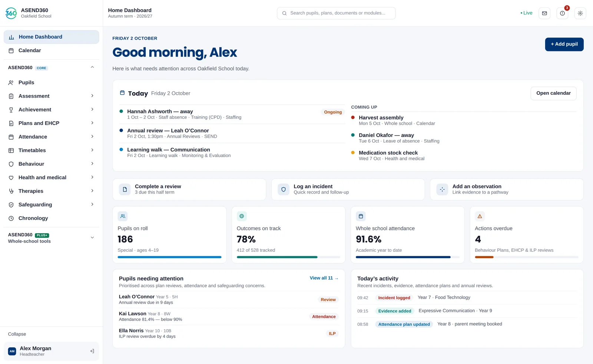Collapse the sidebar via Collapse link
The width and height of the screenshot is (593, 364).
pyautogui.click(x=17, y=334)
